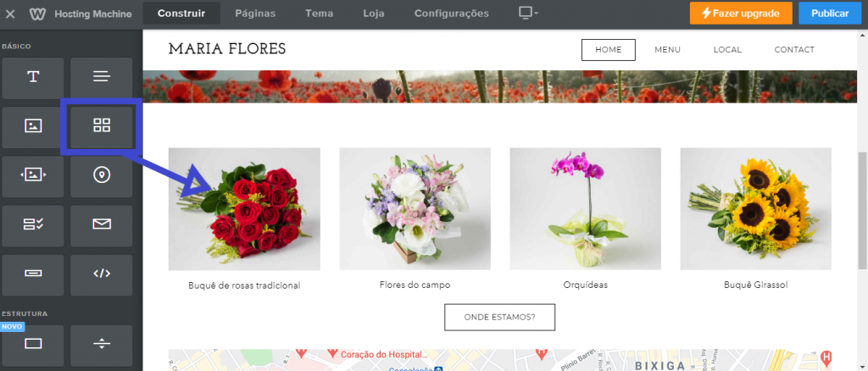Click the MARIA FLORES site title

click(227, 50)
